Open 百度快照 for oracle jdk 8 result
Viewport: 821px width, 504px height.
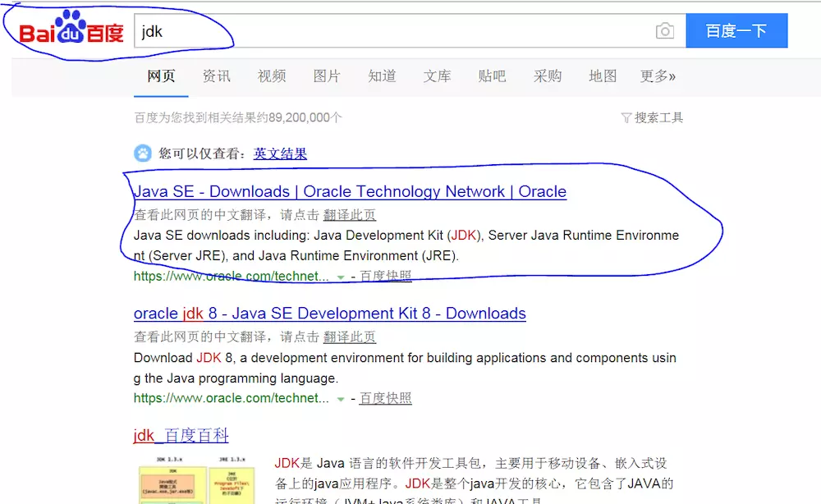[385, 398]
